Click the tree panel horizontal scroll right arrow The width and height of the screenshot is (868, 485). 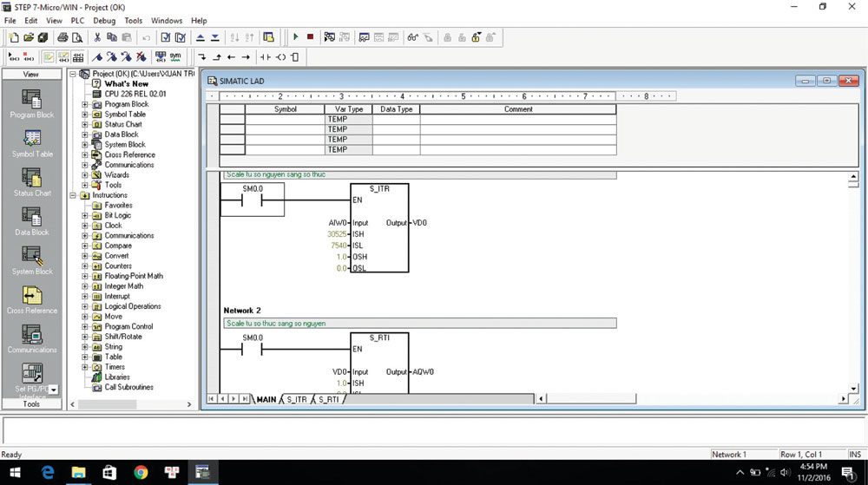click(x=188, y=405)
